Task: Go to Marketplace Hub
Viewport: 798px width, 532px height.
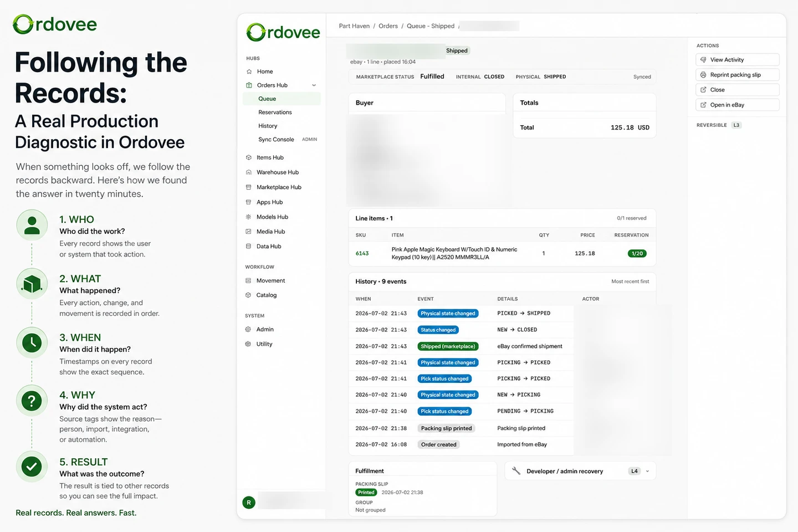Action: (279, 187)
